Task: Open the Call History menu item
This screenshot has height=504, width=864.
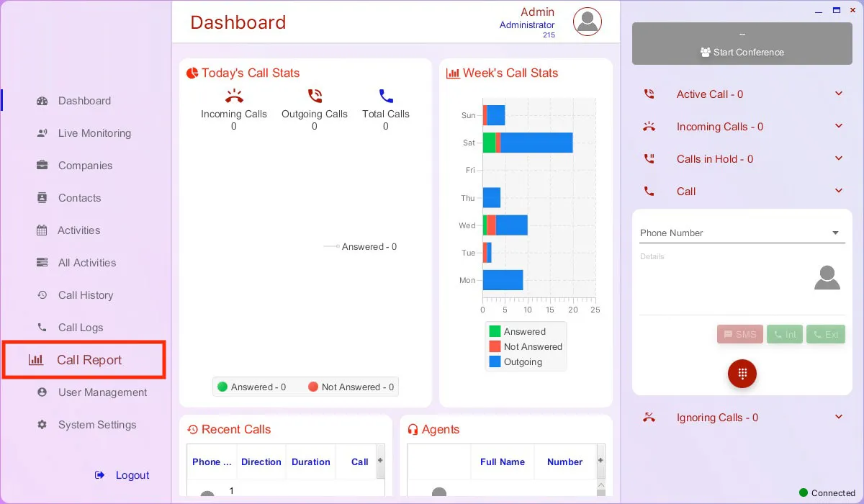Action: coord(86,295)
